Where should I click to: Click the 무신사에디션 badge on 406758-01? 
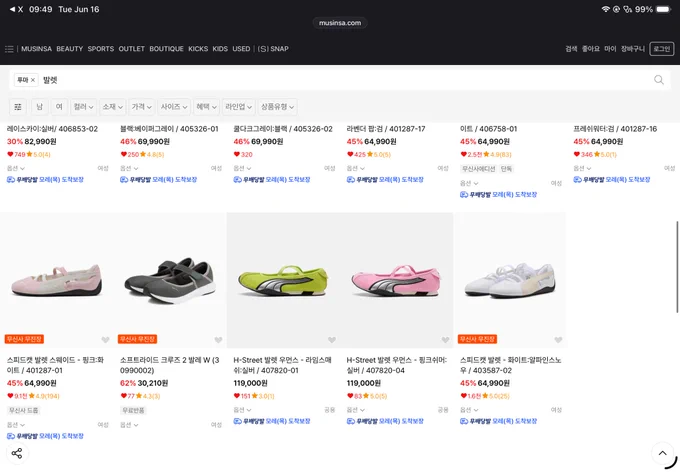(478, 169)
